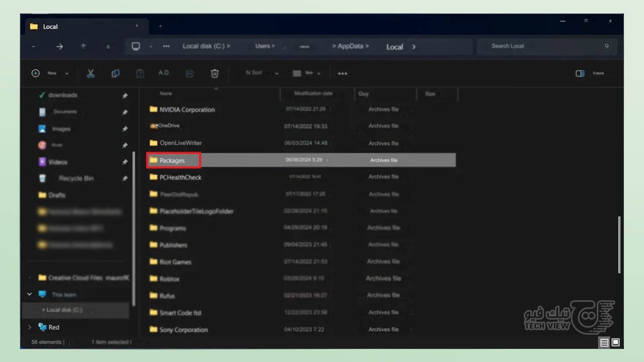
Task: Open the New dropdown menu
Action: click(x=50, y=73)
